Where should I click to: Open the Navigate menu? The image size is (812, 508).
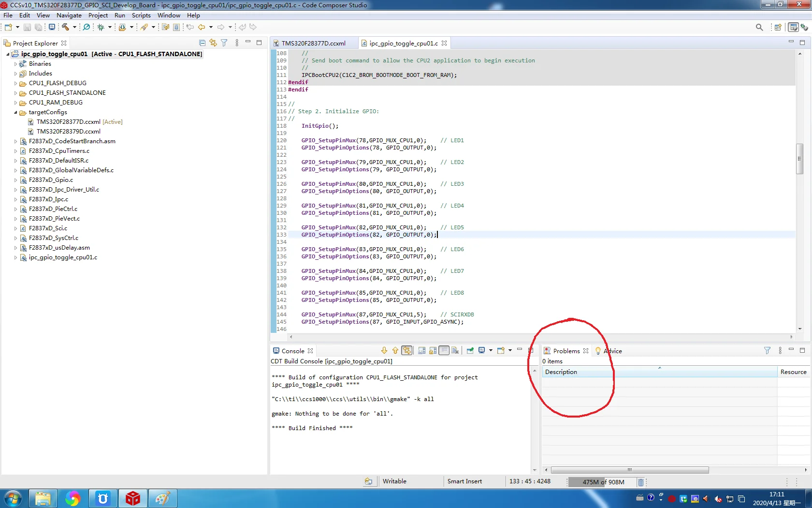coord(69,15)
